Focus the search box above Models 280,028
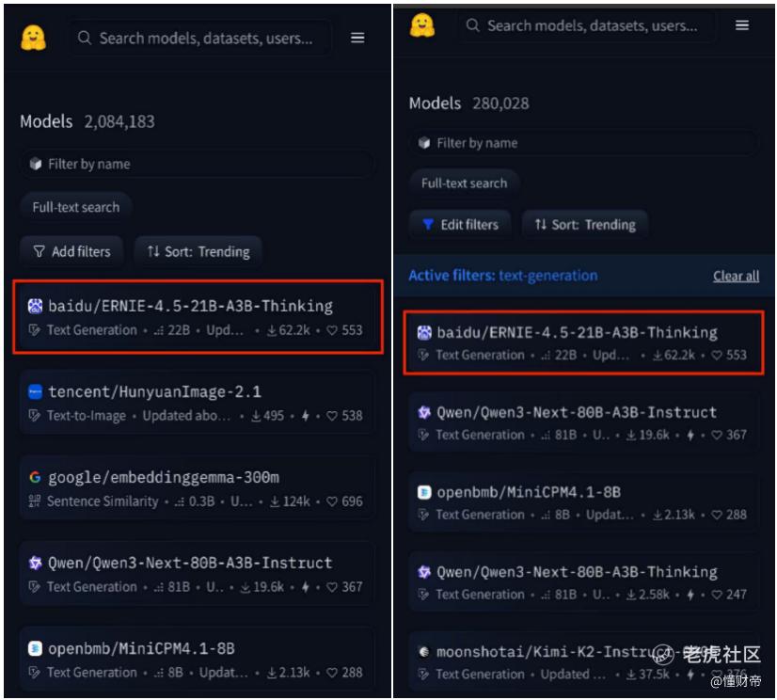 585,25
